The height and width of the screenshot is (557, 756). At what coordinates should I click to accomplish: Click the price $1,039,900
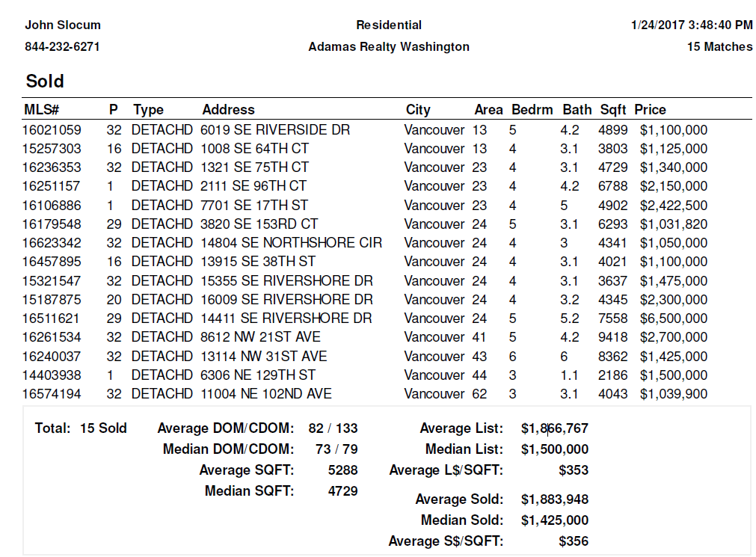(x=674, y=395)
